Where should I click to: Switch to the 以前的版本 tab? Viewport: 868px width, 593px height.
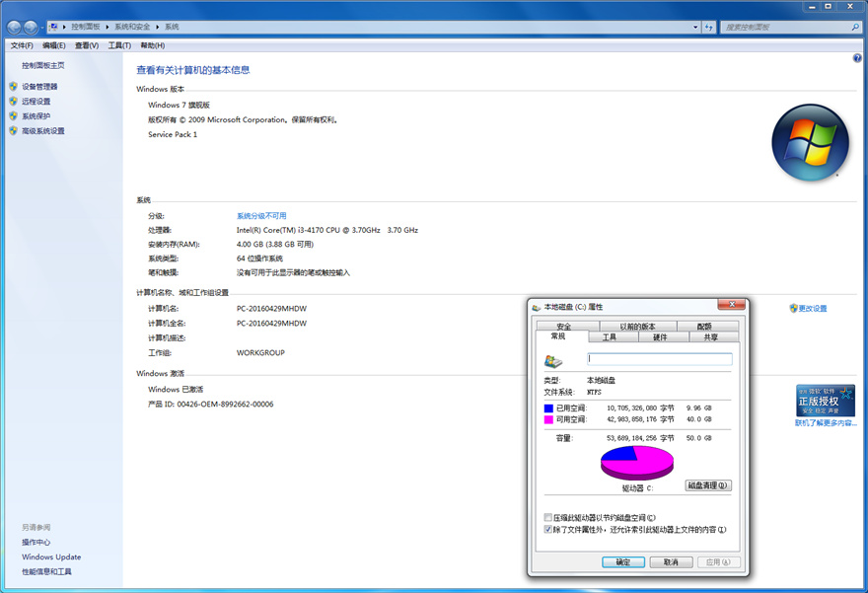pos(638,327)
